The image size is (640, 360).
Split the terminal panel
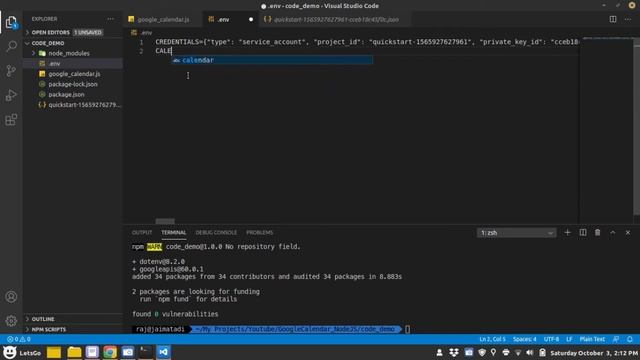tap(582, 232)
